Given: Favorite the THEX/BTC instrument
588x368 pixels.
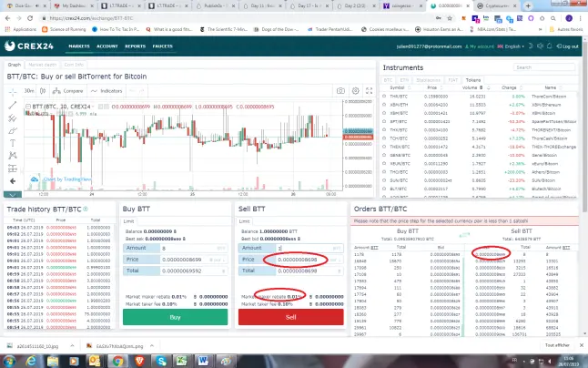Looking at the screenshot, I should [x=384, y=147].
